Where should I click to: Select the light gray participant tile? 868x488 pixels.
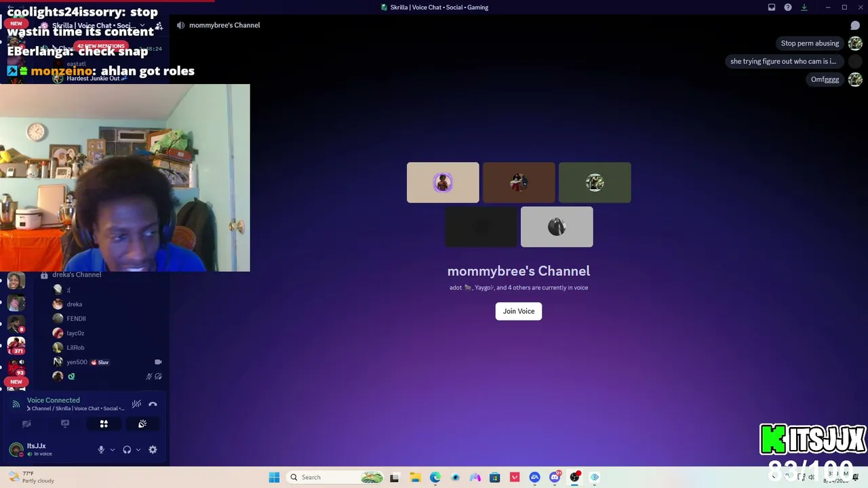(557, 227)
